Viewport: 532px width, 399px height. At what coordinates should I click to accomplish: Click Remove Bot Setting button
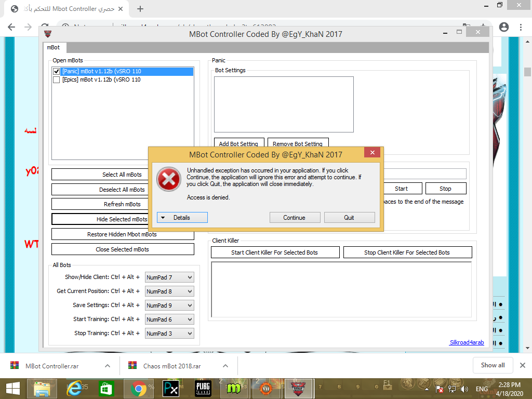[298, 142]
